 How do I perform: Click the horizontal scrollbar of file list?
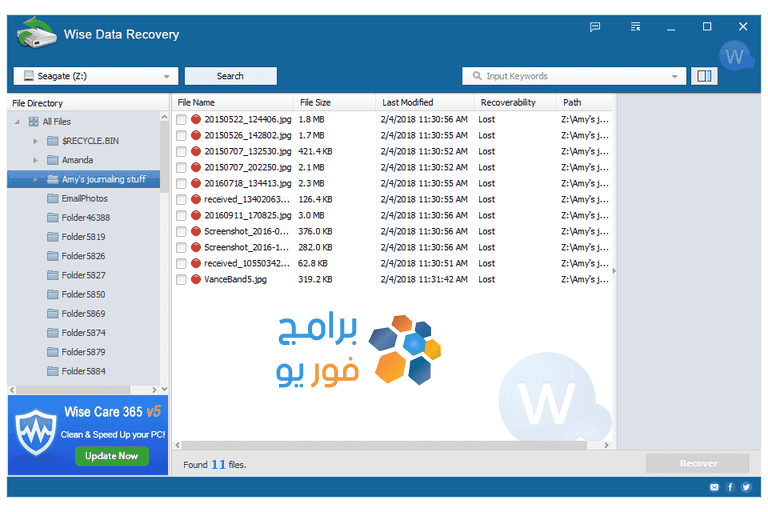pyautogui.click(x=384, y=445)
